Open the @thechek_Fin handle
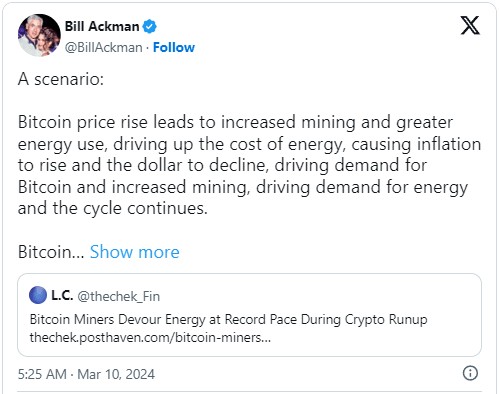This screenshot has width=499, height=394. tap(119, 296)
